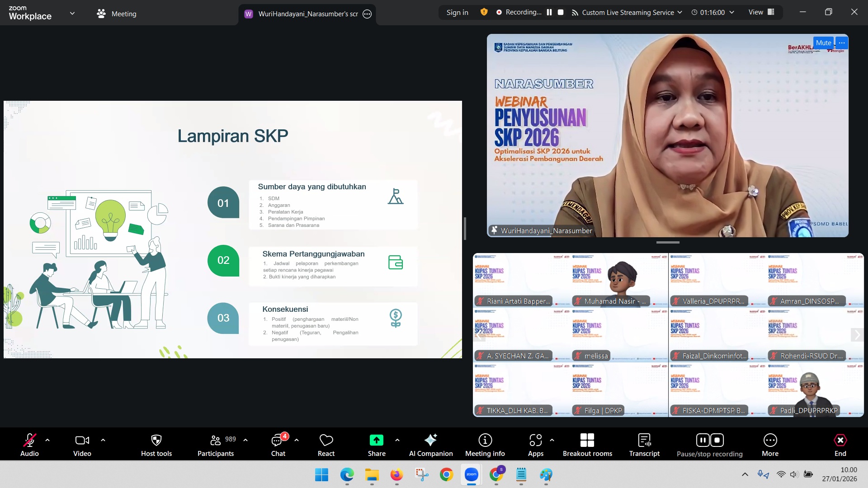
Task: Open the View layout menu
Action: (761, 13)
